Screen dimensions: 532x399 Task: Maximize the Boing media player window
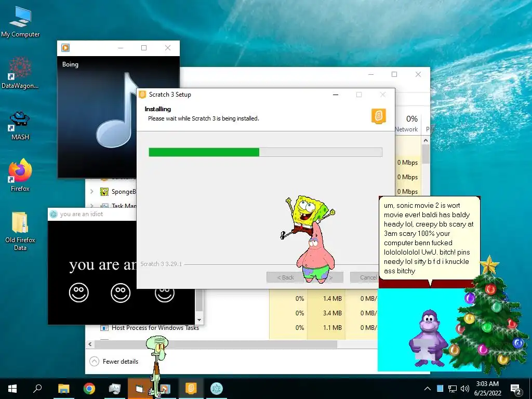point(144,48)
